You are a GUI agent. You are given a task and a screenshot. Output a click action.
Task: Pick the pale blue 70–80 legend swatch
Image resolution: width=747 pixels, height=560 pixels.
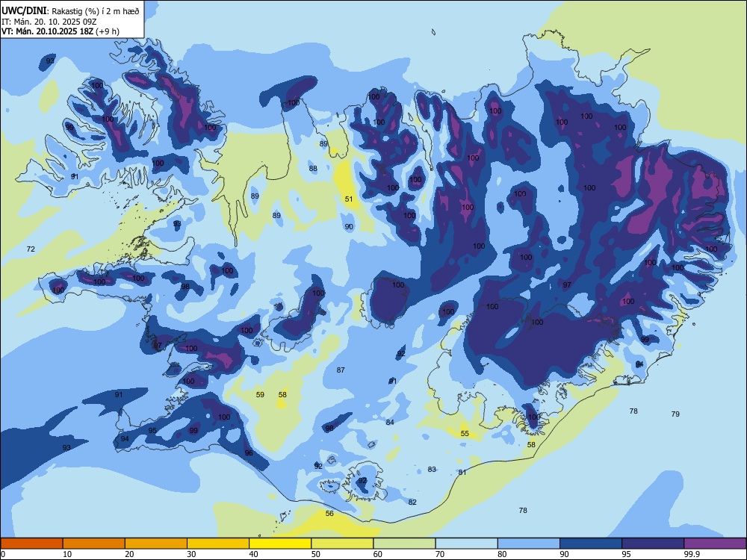(466, 544)
